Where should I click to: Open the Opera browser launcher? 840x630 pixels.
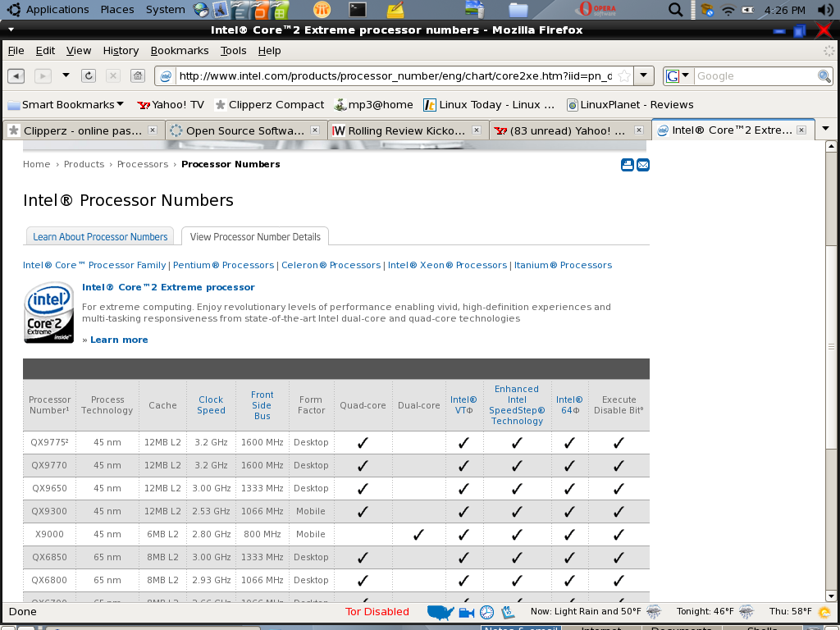597,9
